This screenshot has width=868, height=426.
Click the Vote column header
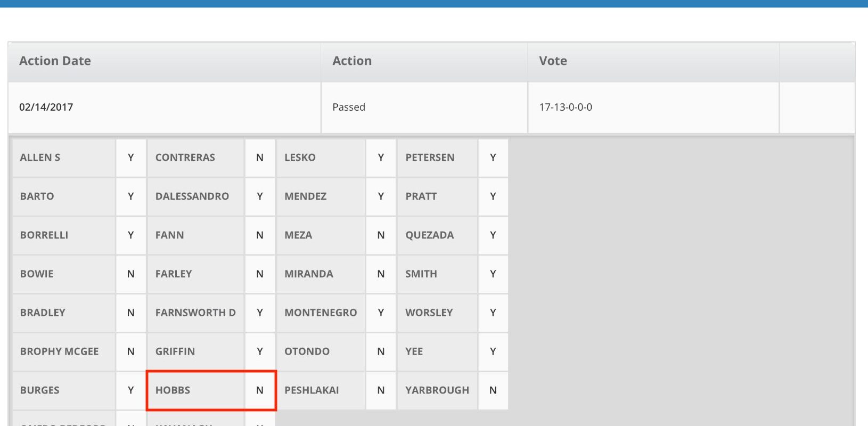tap(653, 61)
